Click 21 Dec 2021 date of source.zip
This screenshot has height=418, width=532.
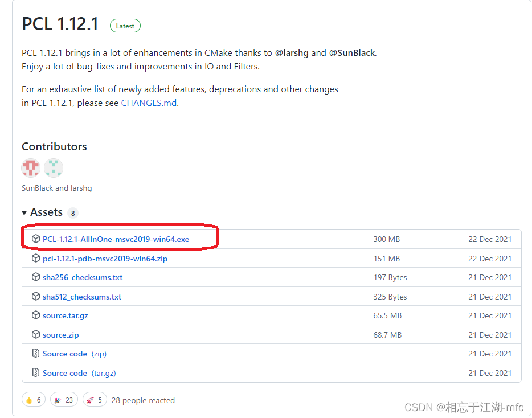(x=490, y=335)
